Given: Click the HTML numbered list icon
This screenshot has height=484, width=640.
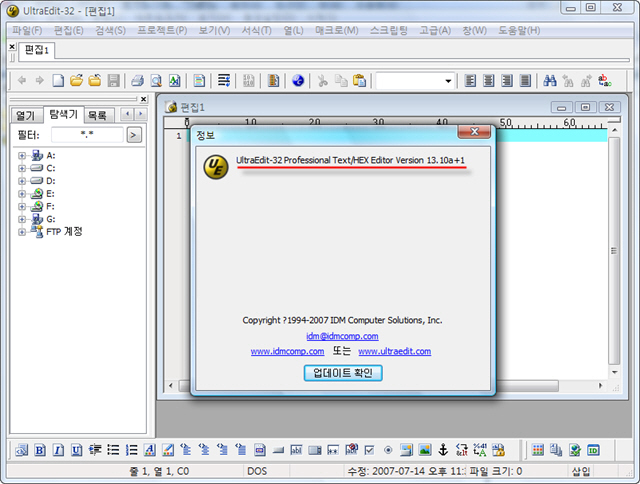Looking at the screenshot, I should [x=131, y=450].
